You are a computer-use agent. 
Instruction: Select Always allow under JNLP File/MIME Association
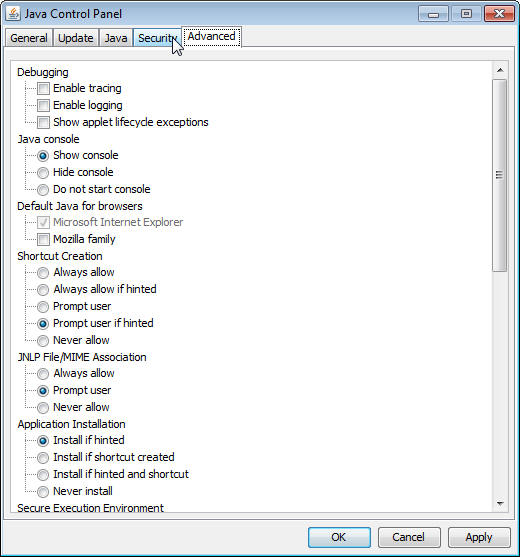click(43, 374)
